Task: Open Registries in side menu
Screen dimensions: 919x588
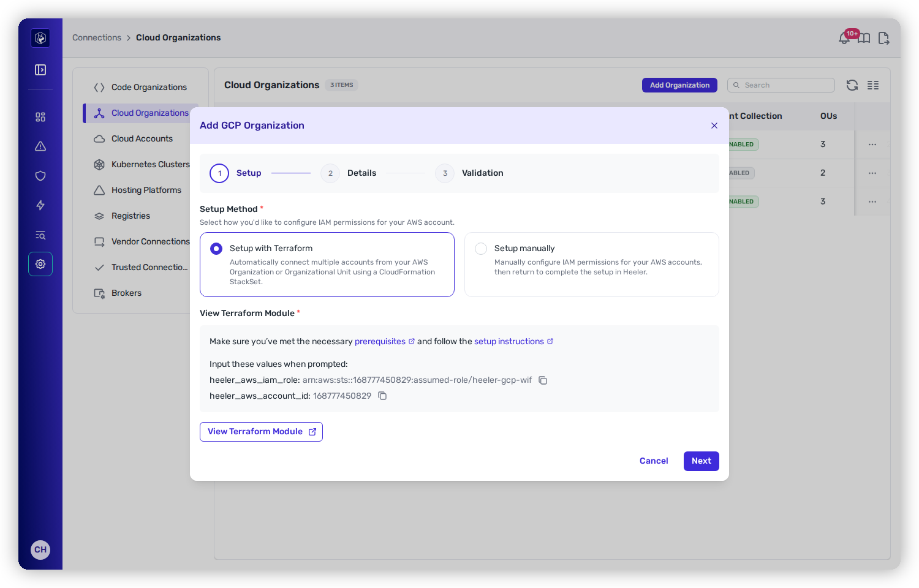Action: click(x=140, y=216)
